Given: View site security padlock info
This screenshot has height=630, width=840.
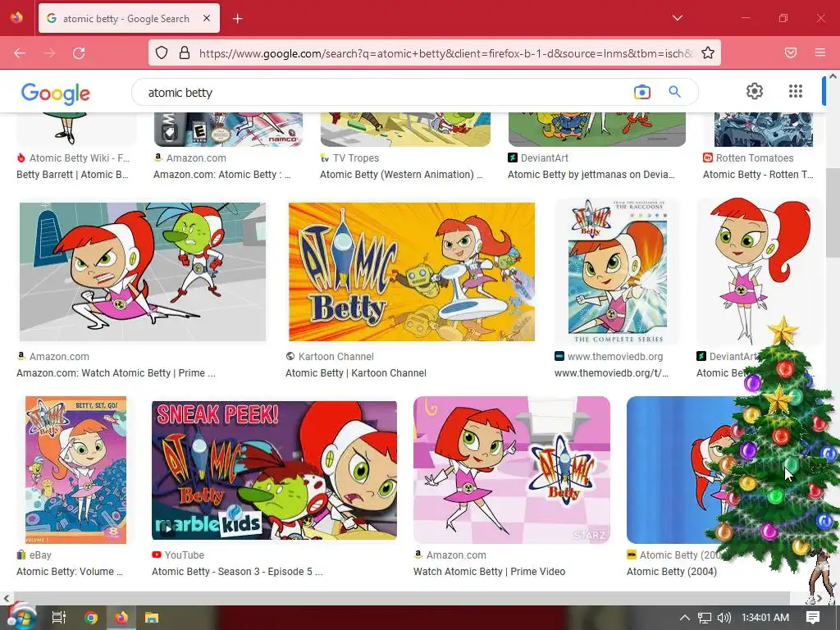Looking at the screenshot, I should click(x=185, y=53).
